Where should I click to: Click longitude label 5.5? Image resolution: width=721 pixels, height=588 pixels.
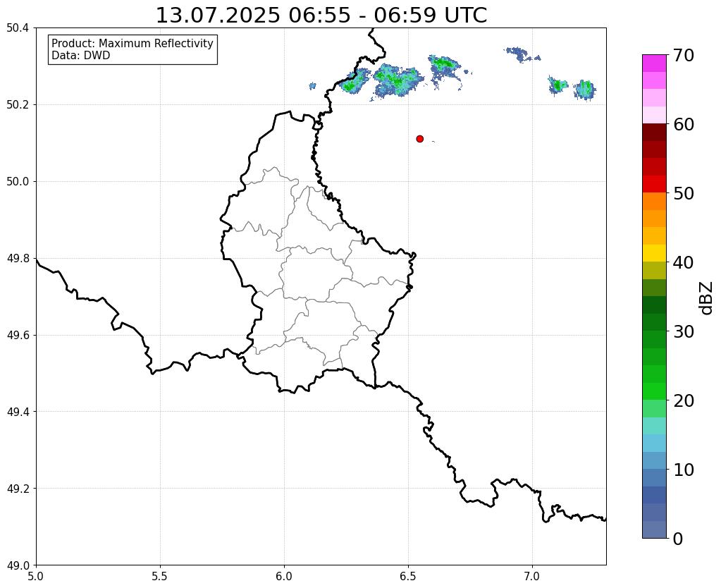pyautogui.click(x=160, y=576)
